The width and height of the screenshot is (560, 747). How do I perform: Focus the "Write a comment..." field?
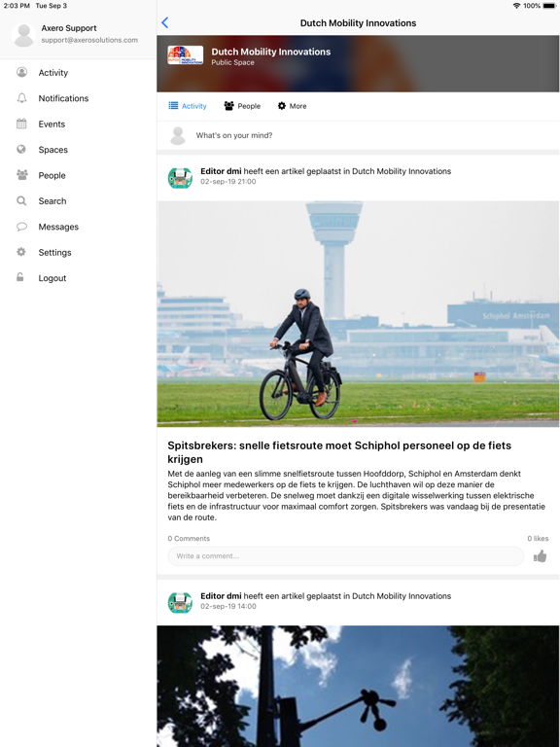pyautogui.click(x=346, y=556)
